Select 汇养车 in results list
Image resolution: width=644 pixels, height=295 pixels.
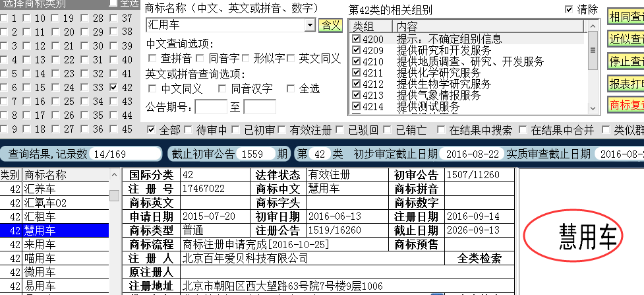pyautogui.click(x=54, y=189)
